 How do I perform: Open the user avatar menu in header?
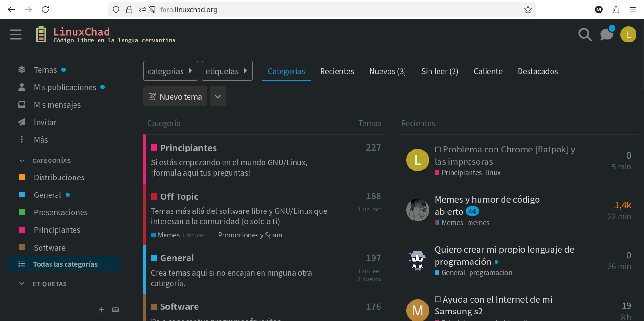point(628,34)
